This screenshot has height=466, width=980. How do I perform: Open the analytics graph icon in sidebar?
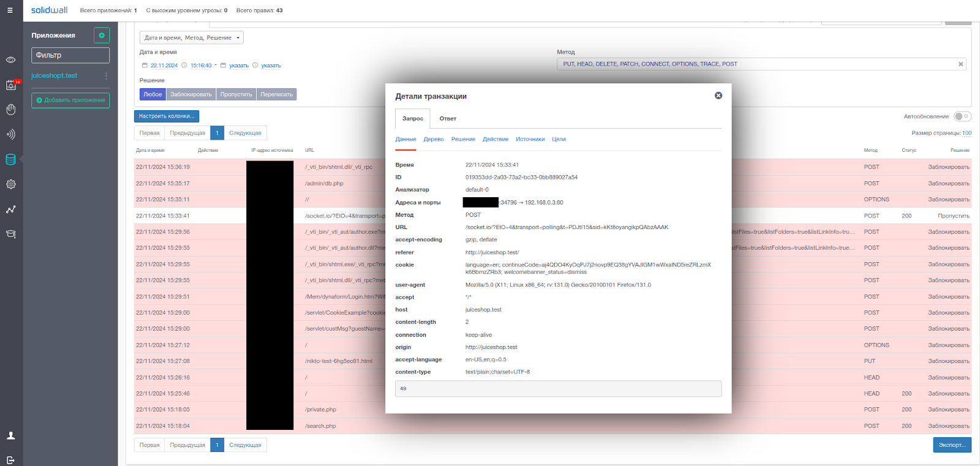(x=10, y=209)
